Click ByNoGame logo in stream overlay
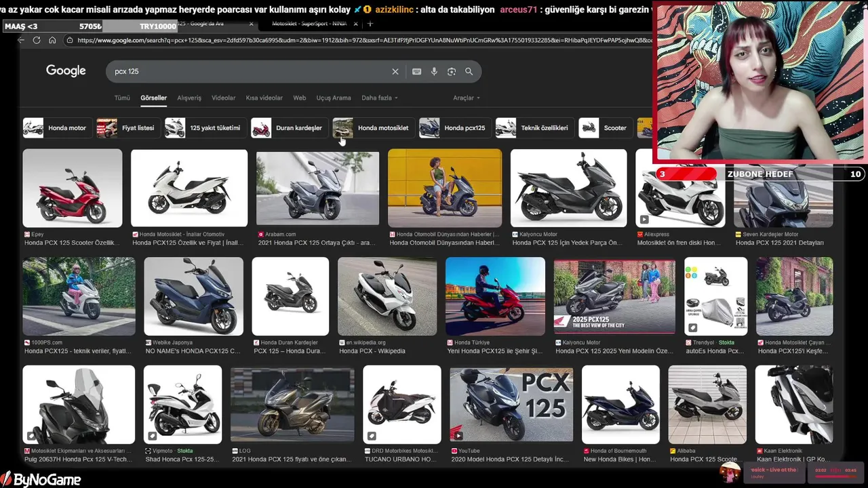Screen dimensions: 868x488 click(x=42, y=480)
